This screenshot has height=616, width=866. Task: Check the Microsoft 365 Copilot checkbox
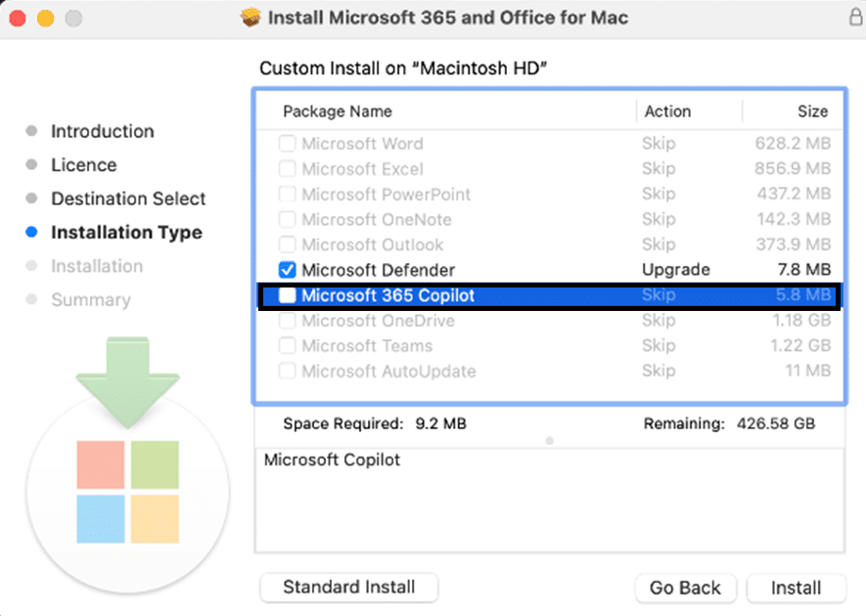click(288, 295)
